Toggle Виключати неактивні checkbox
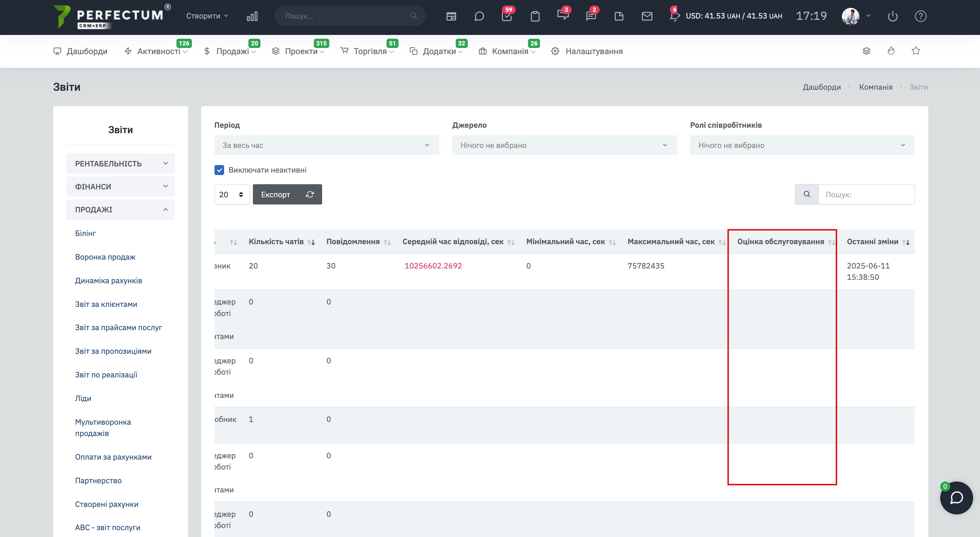The width and height of the screenshot is (980, 537). [219, 170]
